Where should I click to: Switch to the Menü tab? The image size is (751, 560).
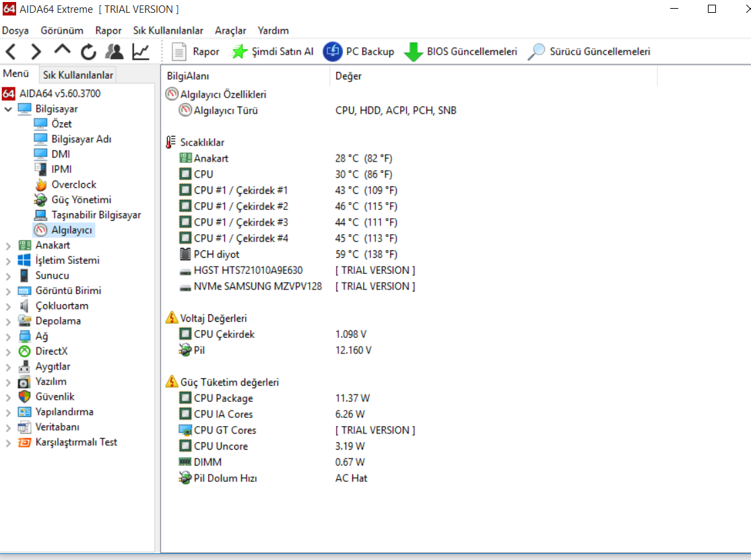coord(15,74)
